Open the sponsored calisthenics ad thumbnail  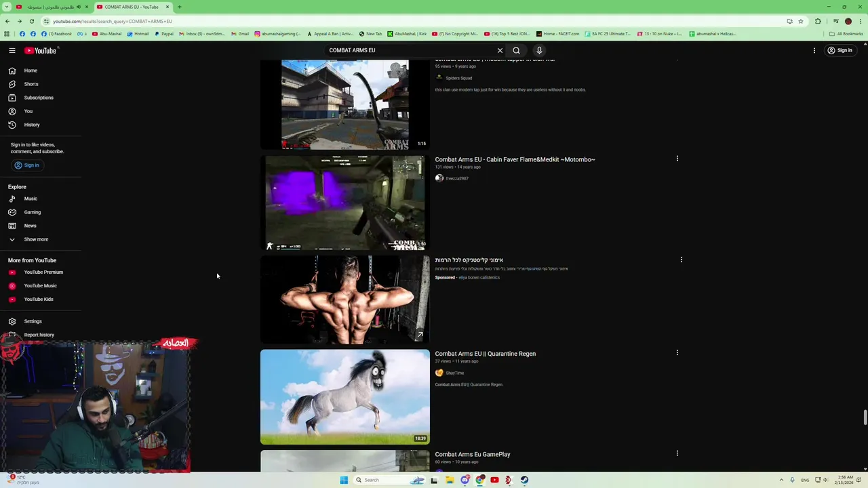pos(344,299)
